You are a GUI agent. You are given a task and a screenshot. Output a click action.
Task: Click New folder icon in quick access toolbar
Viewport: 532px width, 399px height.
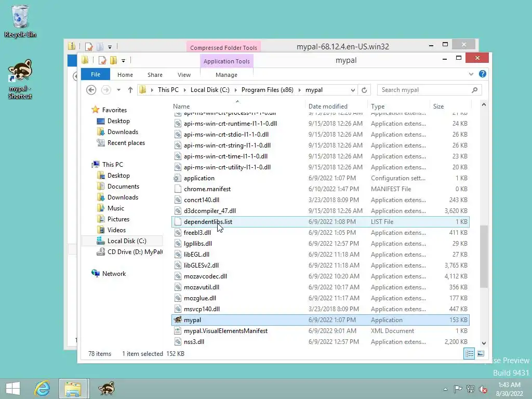113,60
